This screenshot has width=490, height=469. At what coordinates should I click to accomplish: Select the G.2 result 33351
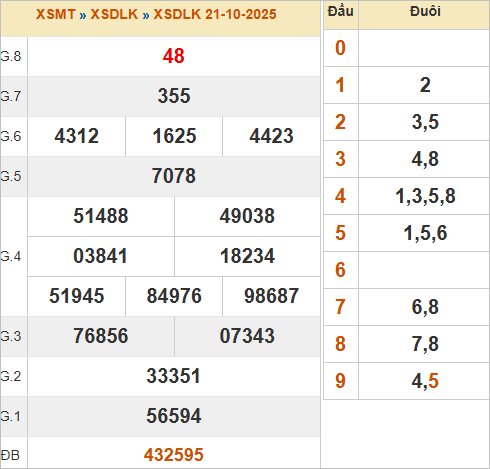173,376
